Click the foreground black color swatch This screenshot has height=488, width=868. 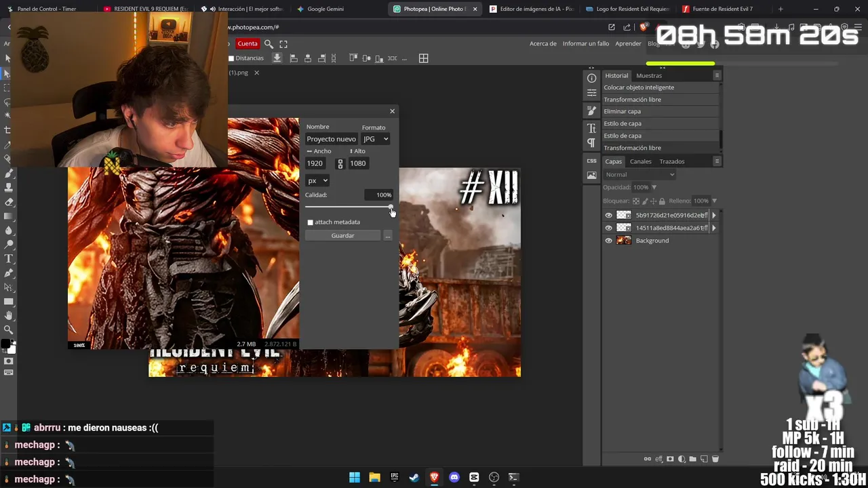6,344
